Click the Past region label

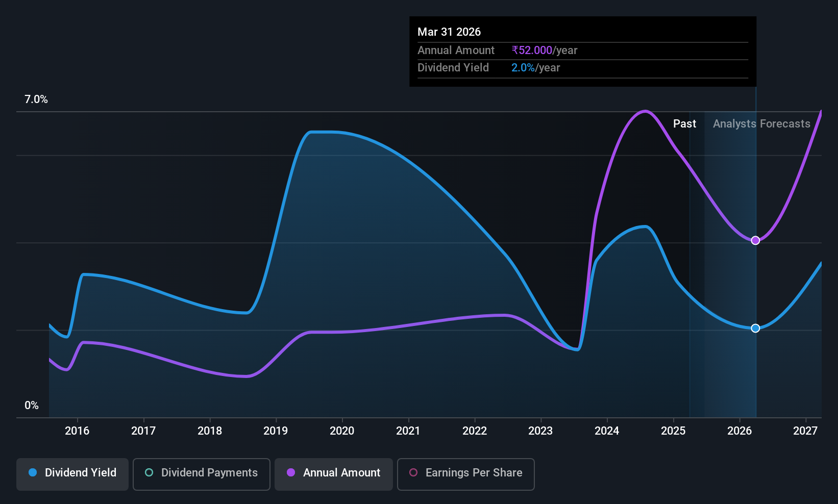pos(684,124)
